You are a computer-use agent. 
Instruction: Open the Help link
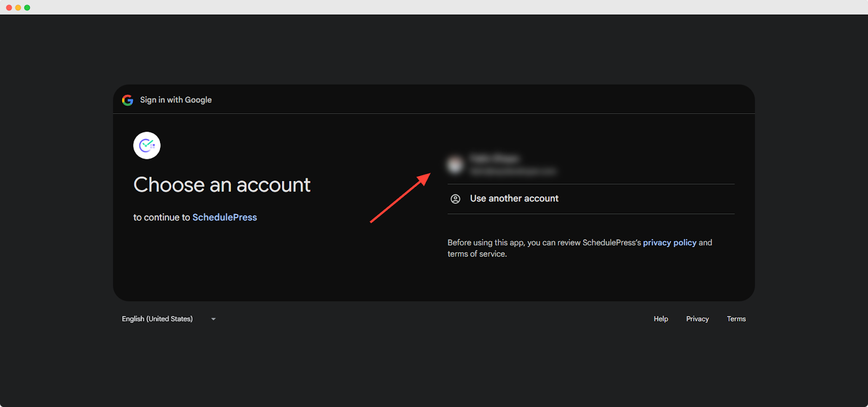(661, 319)
